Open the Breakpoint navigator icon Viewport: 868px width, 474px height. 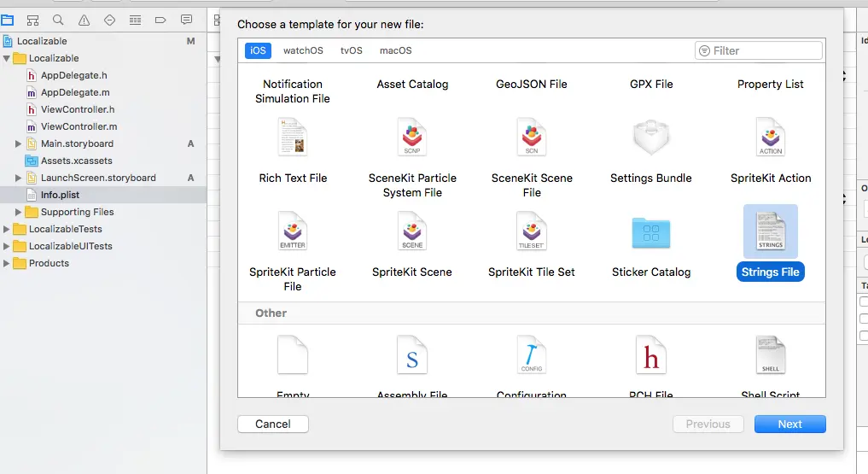160,20
